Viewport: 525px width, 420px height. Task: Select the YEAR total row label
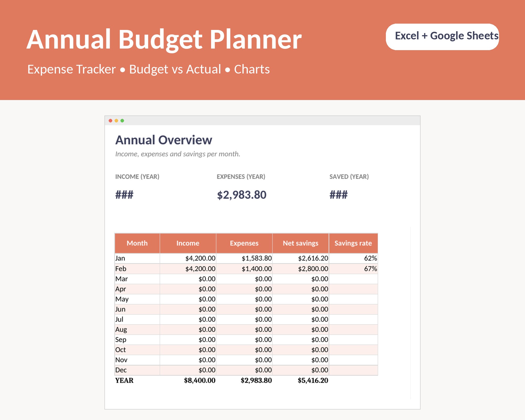tap(124, 380)
